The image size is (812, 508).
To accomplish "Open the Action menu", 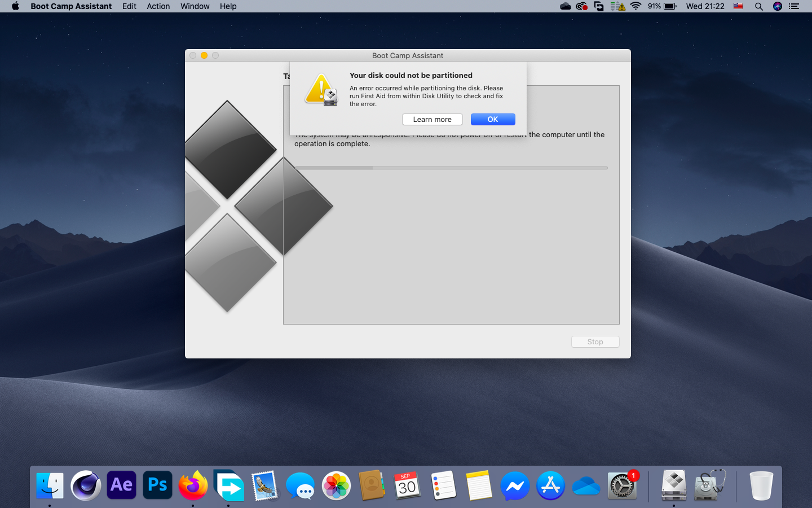I will 158,6.
